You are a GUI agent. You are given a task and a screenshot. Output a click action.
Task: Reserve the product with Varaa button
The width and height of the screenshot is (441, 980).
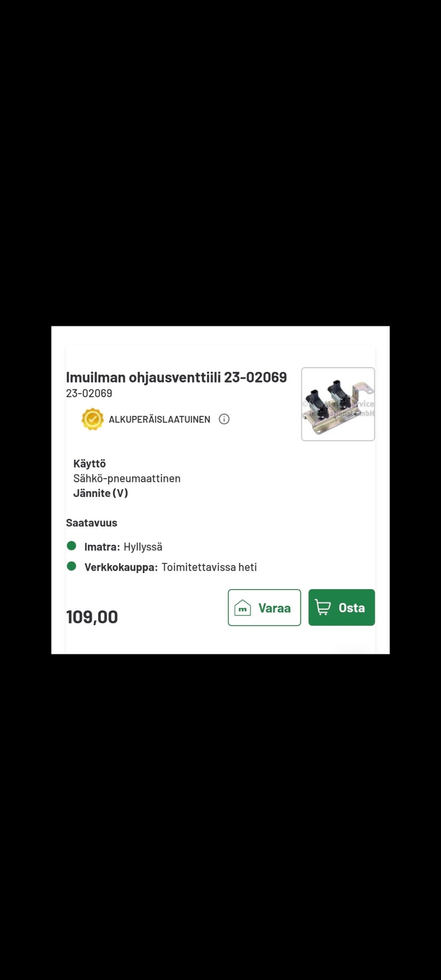coord(265,607)
